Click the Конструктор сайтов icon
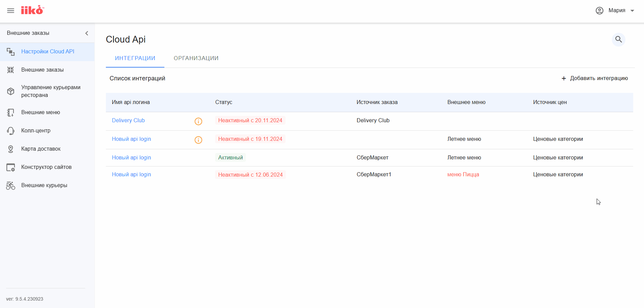Screen dimensions: 644x308 coord(10,167)
